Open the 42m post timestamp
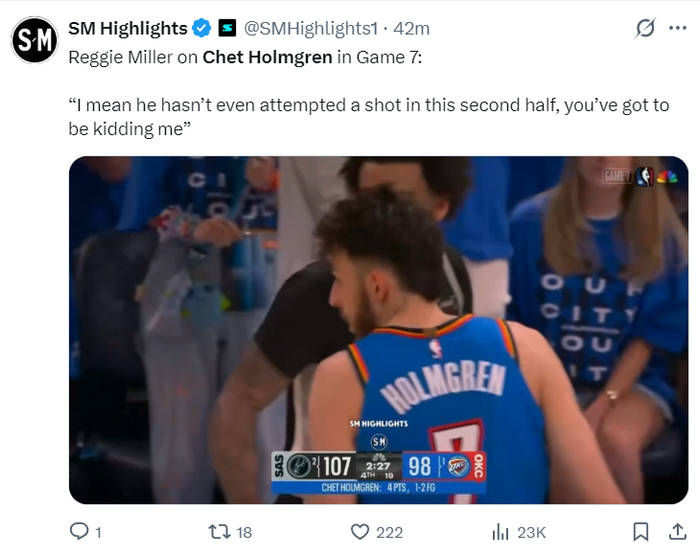Image resolution: width=700 pixels, height=555 pixels. (x=411, y=29)
